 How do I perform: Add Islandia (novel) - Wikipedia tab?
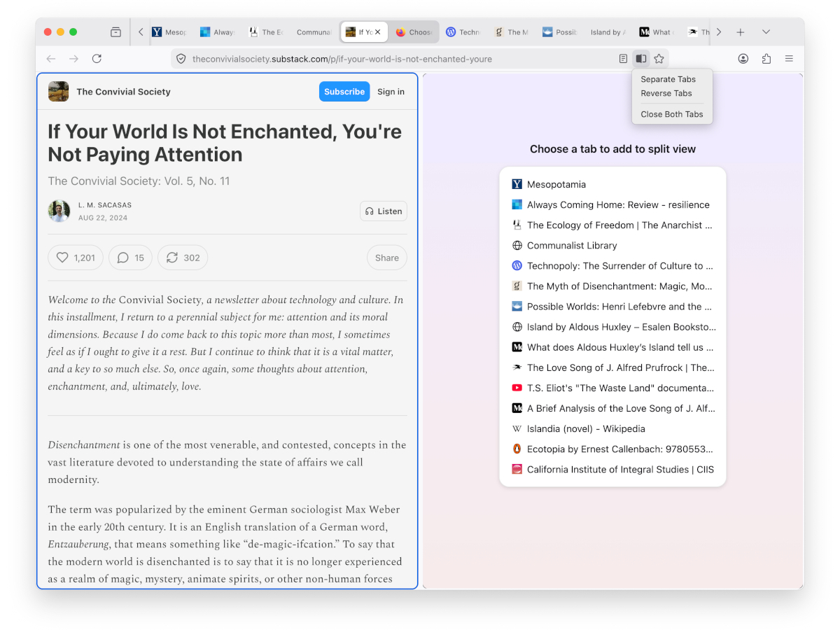click(612, 428)
